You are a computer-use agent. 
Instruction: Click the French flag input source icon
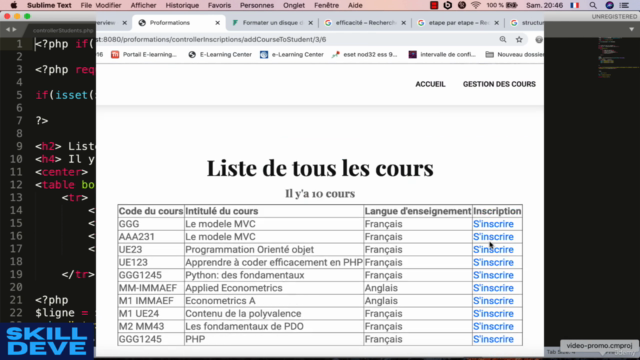coord(575,5)
